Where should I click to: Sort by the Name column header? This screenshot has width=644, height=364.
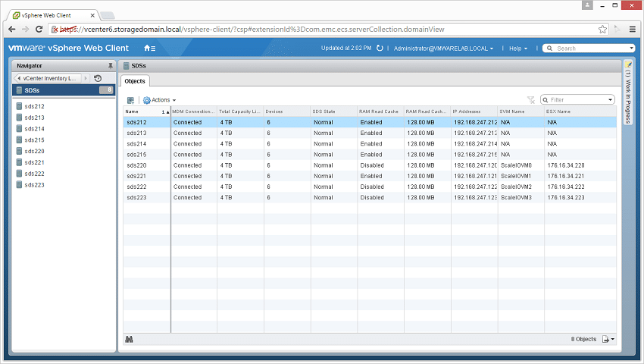pos(147,111)
